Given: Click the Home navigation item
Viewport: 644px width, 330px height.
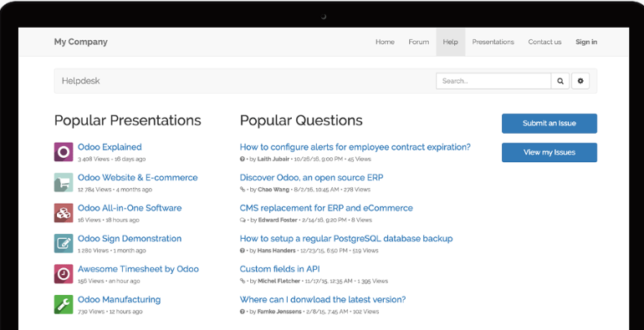Looking at the screenshot, I should (x=385, y=42).
